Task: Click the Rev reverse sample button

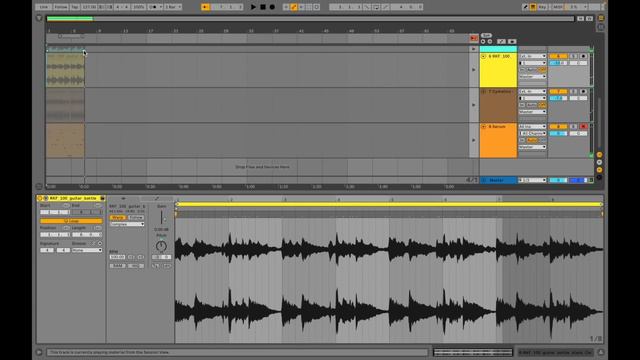Action: 136,266
